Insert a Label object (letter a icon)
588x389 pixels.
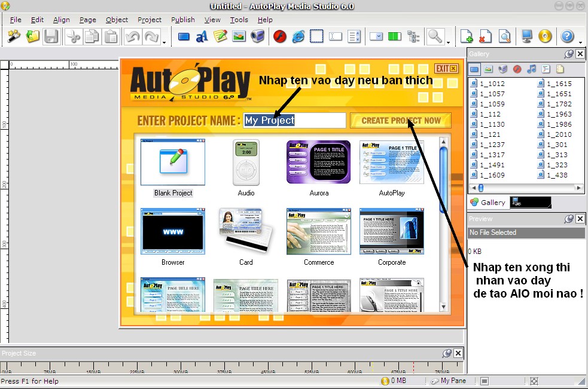tap(202, 36)
